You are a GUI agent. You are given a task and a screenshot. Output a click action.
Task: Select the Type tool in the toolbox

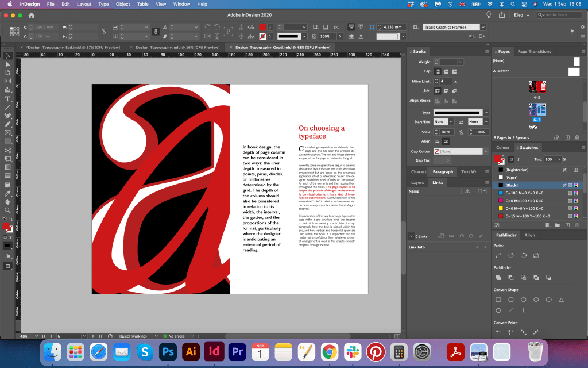click(8, 99)
